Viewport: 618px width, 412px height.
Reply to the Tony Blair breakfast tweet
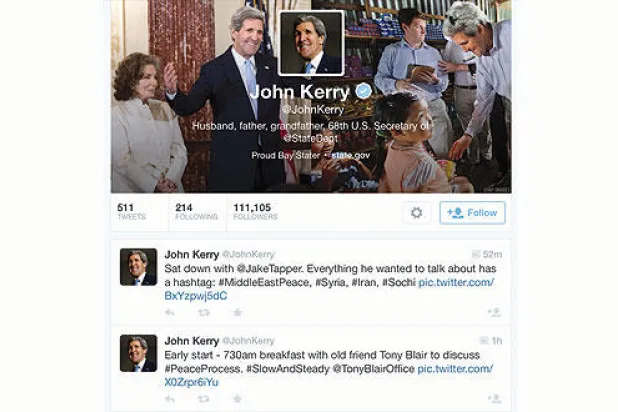pos(170,399)
